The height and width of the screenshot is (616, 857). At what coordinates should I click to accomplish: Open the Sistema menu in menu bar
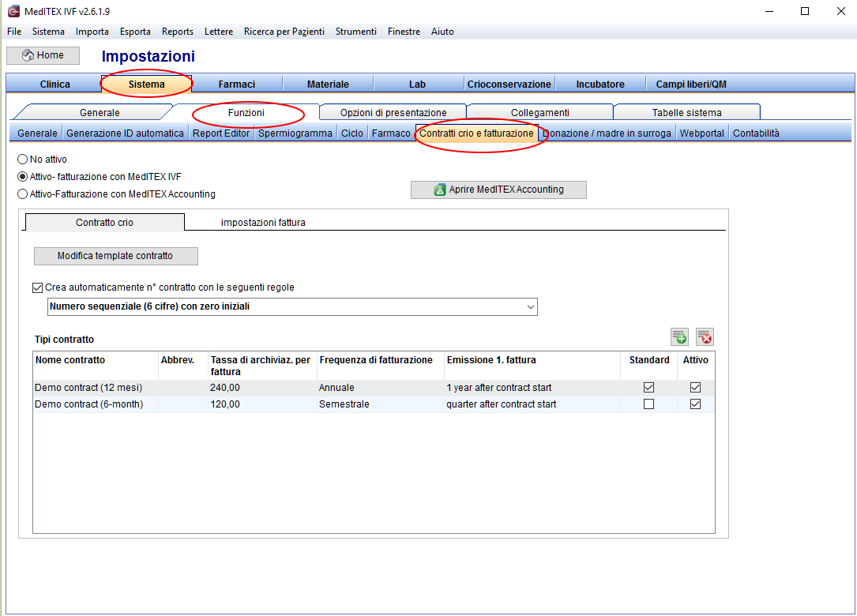coord(48,31)
